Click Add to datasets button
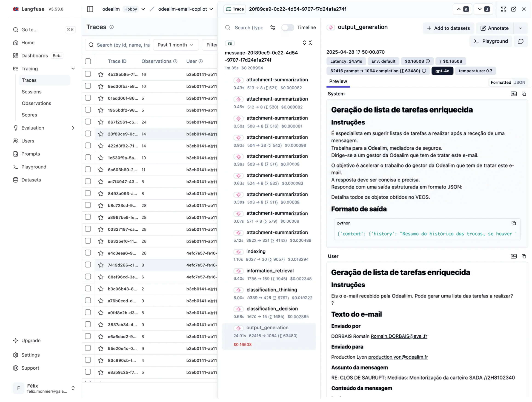532x402 pixels. [448, 28]
